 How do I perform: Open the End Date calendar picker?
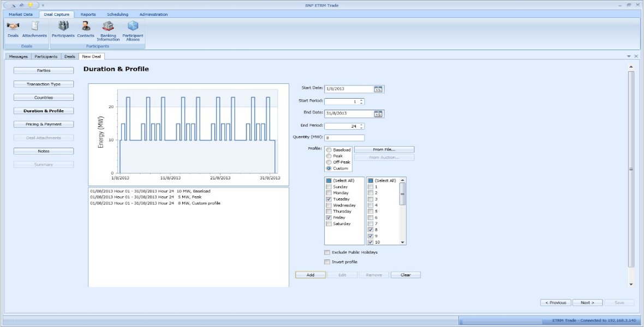coord(379,114)
